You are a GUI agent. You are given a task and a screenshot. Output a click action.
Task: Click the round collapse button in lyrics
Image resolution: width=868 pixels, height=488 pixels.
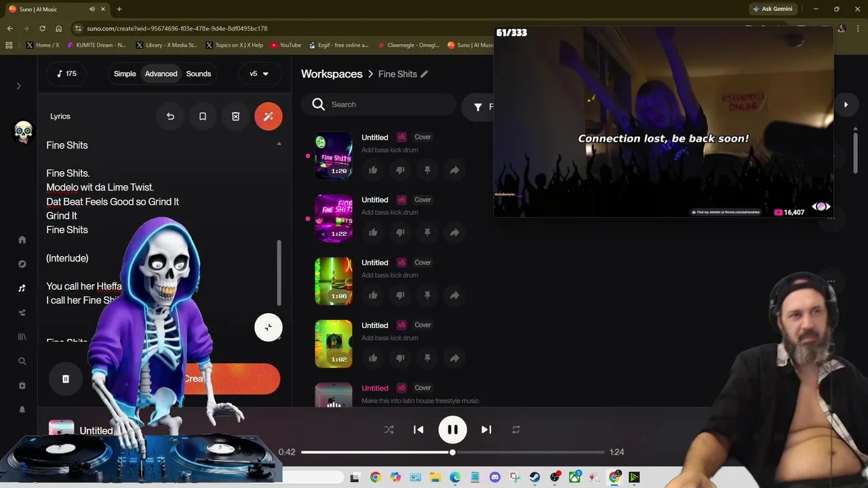pos(269,328)
